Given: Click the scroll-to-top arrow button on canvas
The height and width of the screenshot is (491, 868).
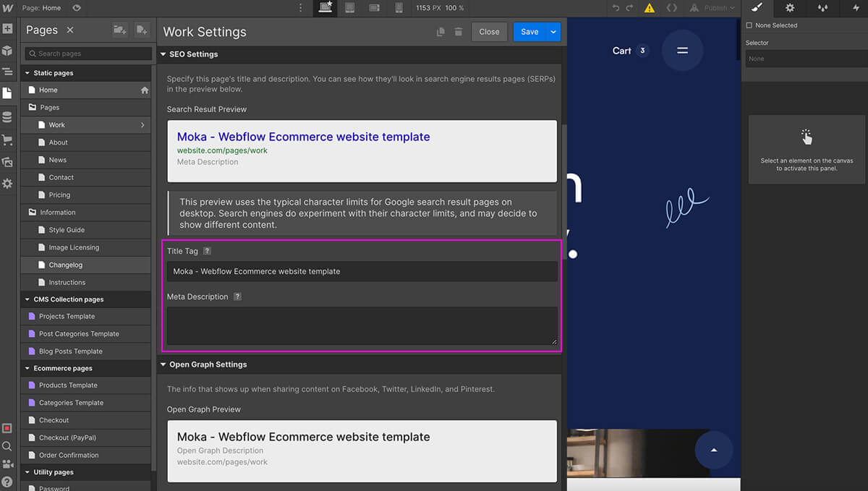Looking at the screenshot, I should point(714,450).
